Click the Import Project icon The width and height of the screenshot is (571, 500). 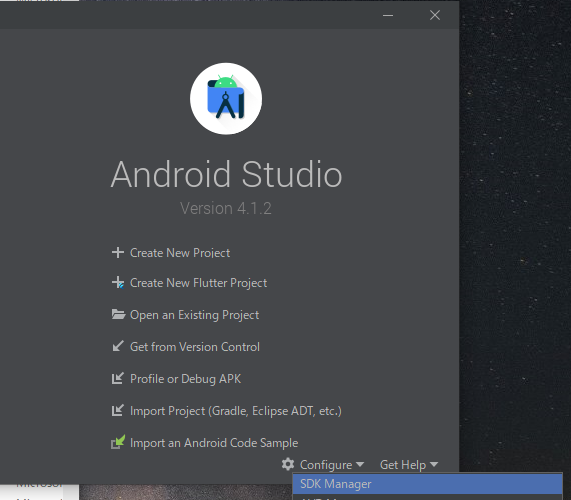point(118,410)
